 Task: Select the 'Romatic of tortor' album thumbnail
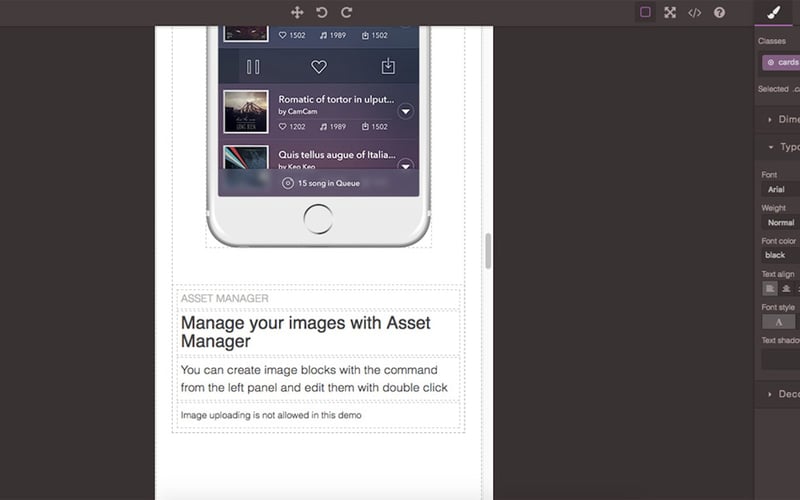[246, 111]
